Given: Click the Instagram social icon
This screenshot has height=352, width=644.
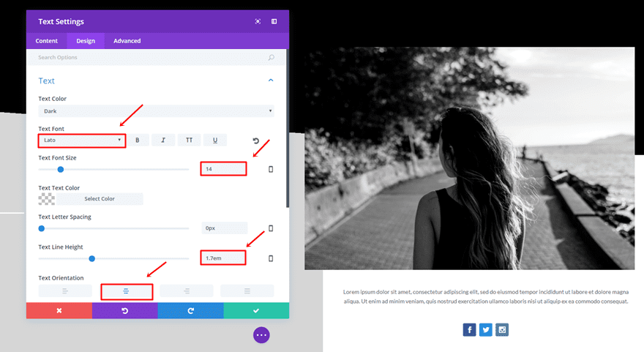Looking at the screenshot, I should 502,330.
